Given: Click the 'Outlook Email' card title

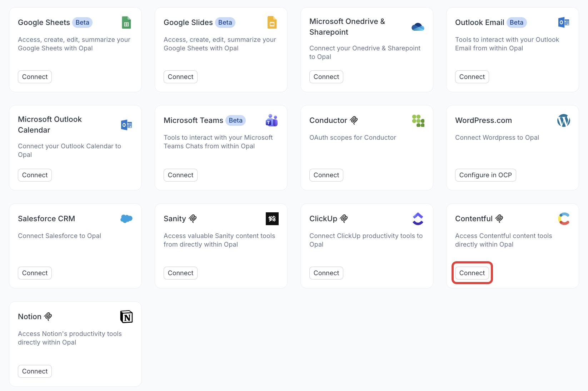Looking at the screenshot, I should [x=480, y=23].
